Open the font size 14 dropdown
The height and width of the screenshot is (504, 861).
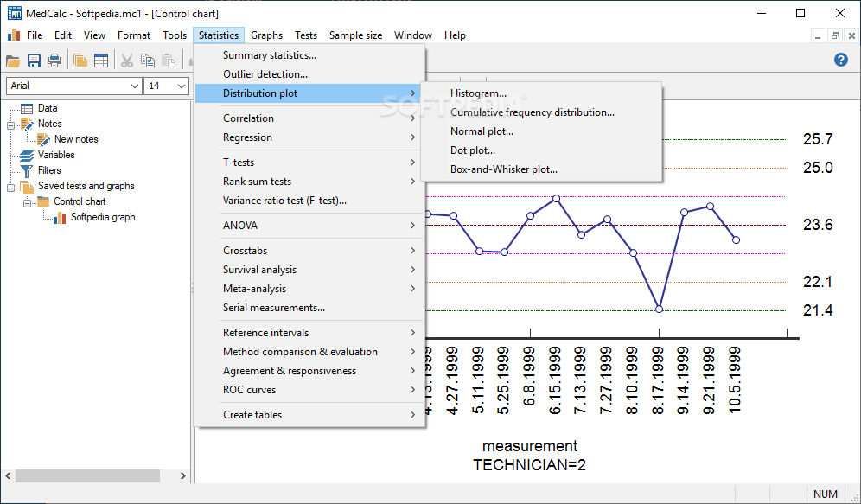click(x=182, y=86)
